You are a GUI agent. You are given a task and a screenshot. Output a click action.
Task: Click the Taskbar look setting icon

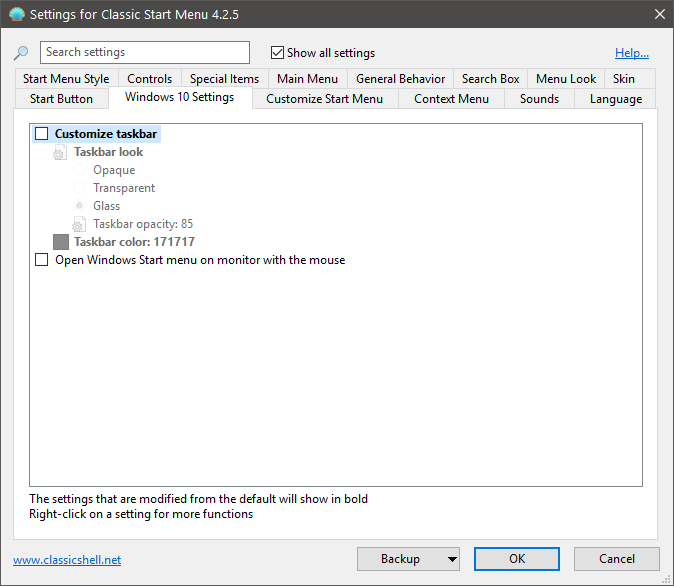60,152
